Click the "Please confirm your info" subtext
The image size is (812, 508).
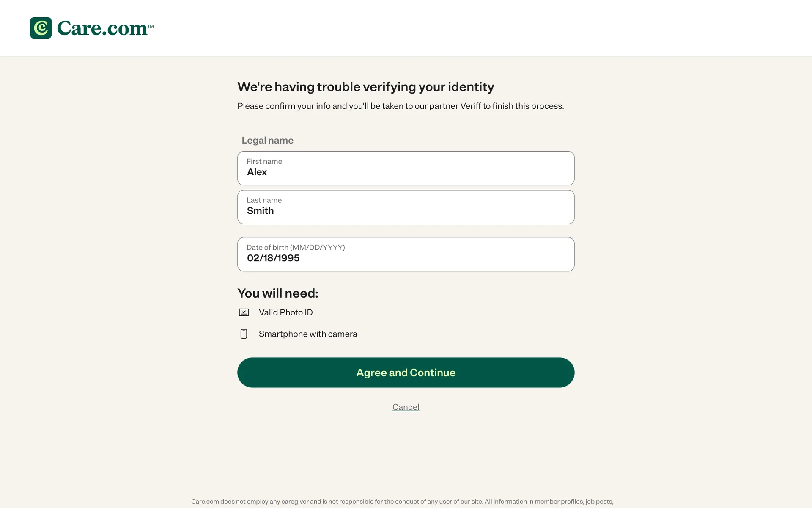click(400, 106)
